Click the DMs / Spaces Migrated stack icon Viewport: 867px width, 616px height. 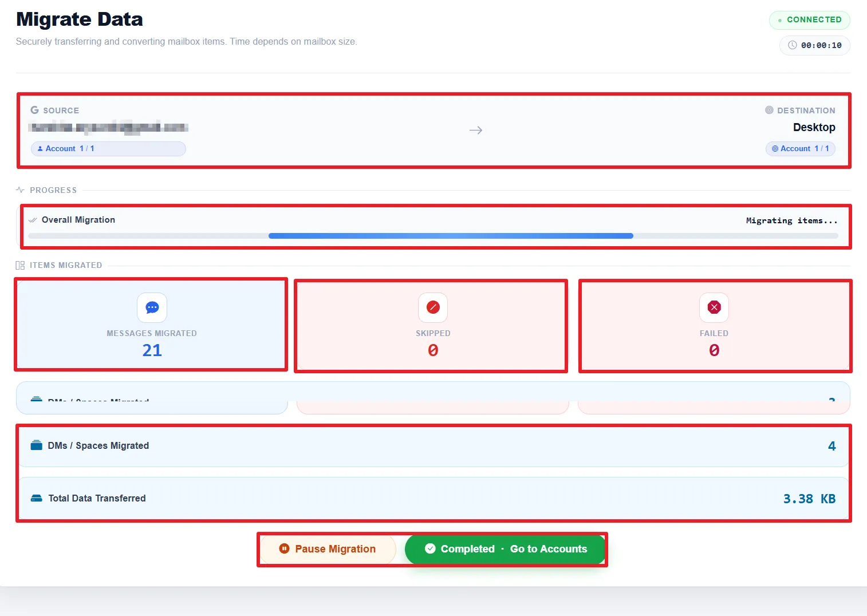pos(37,445)
